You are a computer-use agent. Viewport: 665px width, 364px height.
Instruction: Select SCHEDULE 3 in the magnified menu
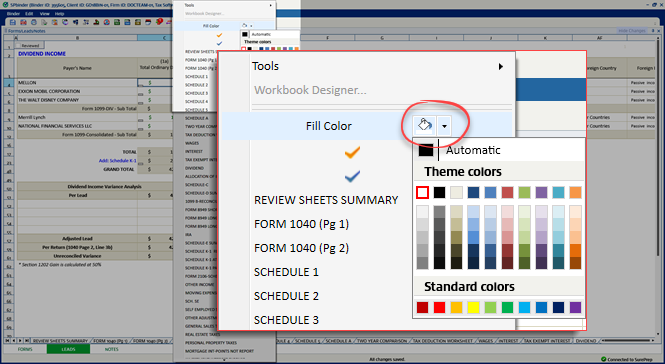286,320
